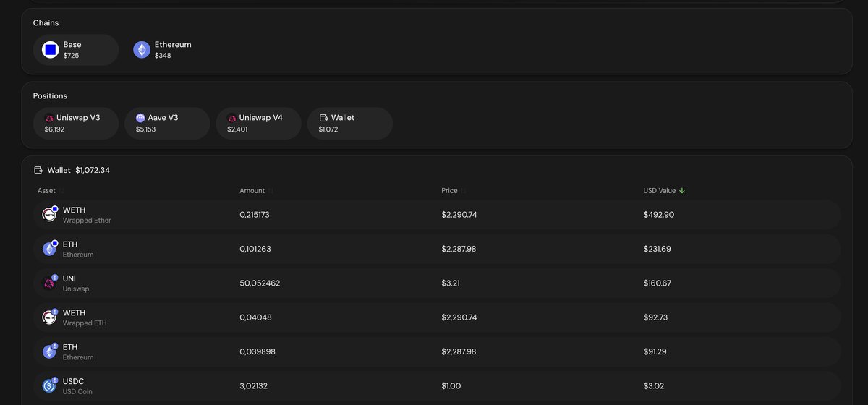Click the USD Coin asset name
The height and width of the screenshot is (405, 868).
[x=77, y=392]
